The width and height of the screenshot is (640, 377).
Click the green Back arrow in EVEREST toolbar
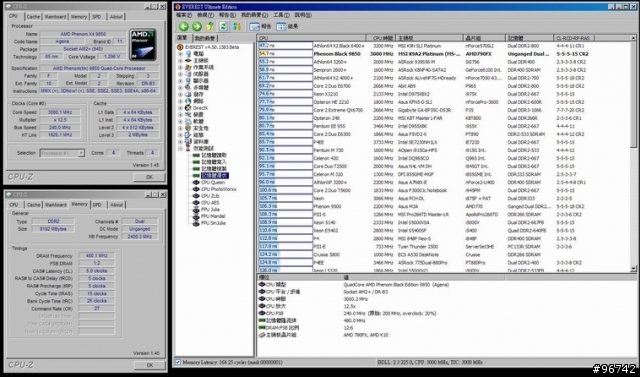coord(184,27)
